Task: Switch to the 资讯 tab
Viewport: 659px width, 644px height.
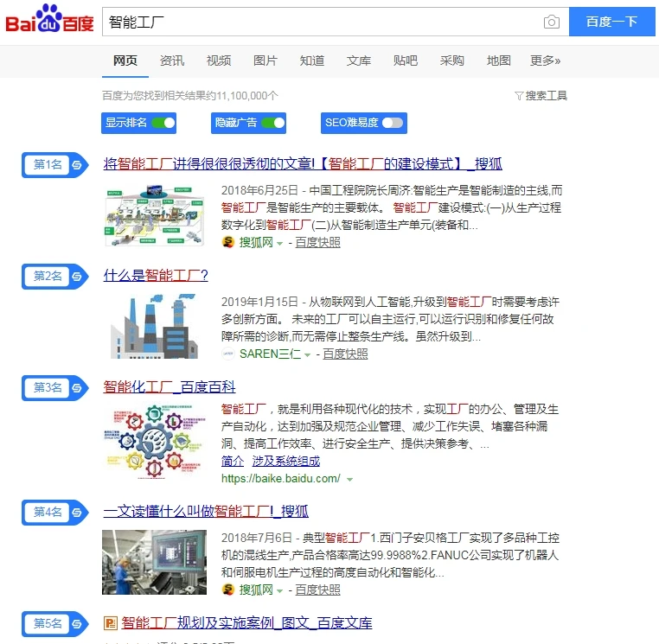Action: [172, 61]
